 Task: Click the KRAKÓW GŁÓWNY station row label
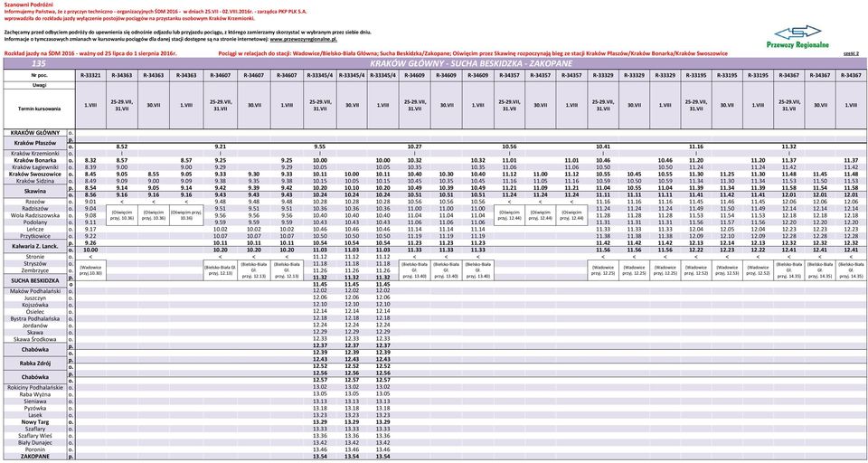click(36, 133)
